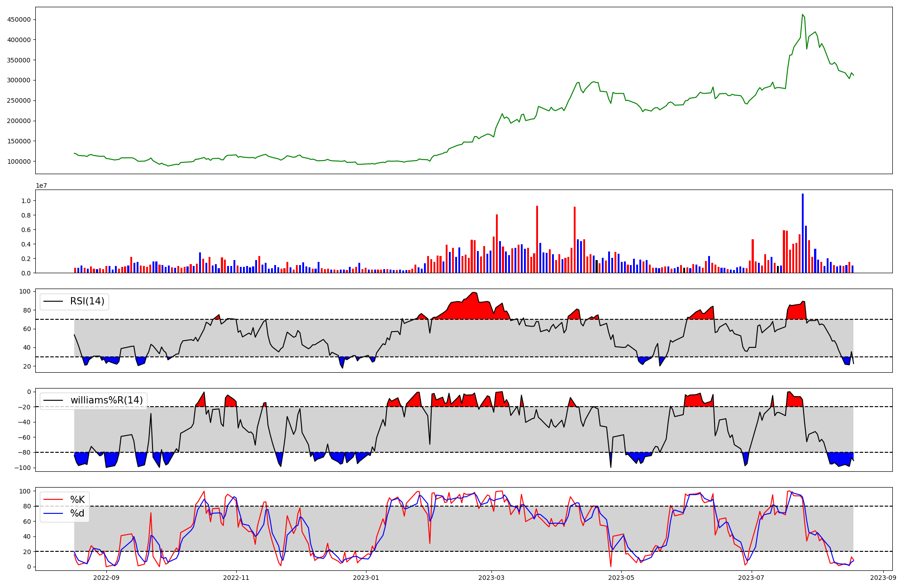905x588 pixels.
Task: Click the black line swatch beside RSI(14)
Action: pyautogui.click(x=52, y=302)
